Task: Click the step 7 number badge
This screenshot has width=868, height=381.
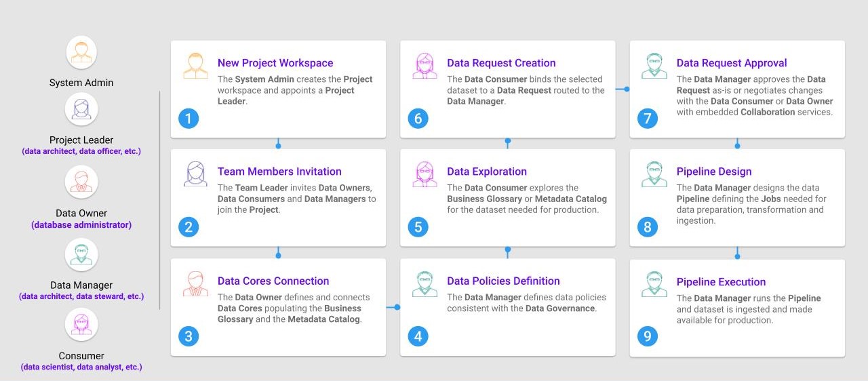Action: click(648, 119)
